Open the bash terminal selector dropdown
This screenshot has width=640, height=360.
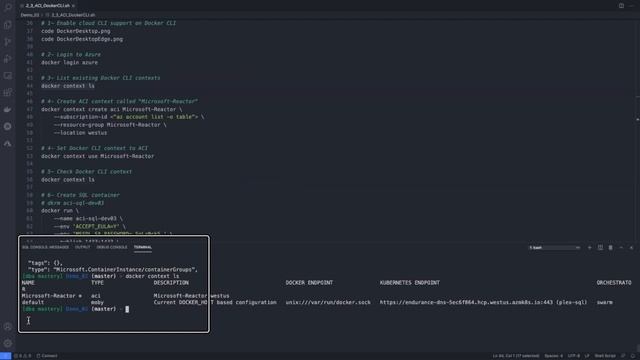tap(554, 248)
